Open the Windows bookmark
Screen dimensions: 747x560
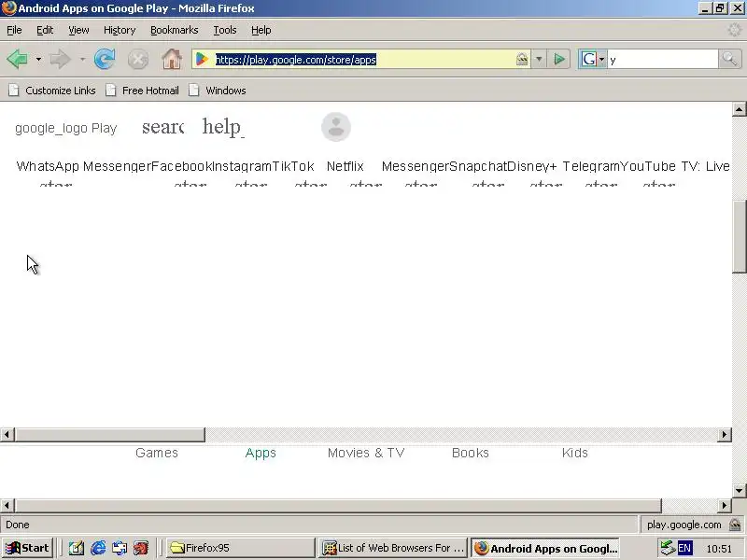point(218,91)
